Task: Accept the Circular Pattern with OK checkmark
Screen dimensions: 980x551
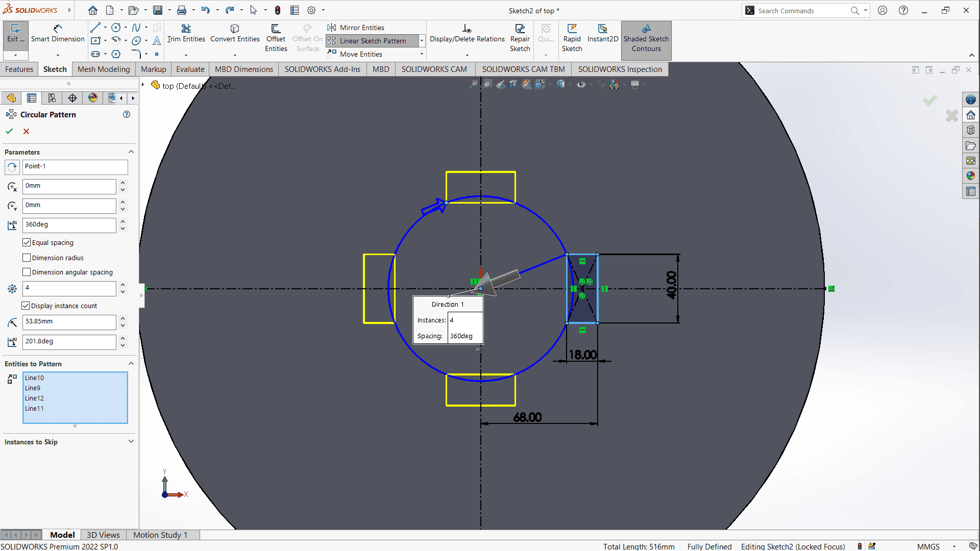Action: [x=9, y=132]
